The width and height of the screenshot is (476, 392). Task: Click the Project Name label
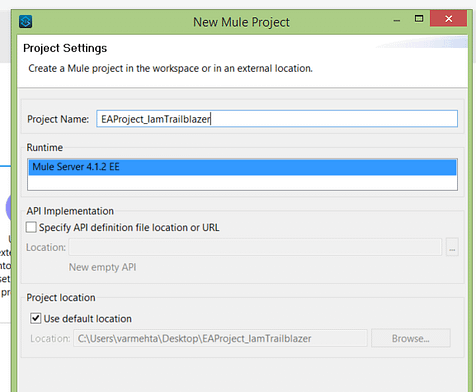point(58,119)
